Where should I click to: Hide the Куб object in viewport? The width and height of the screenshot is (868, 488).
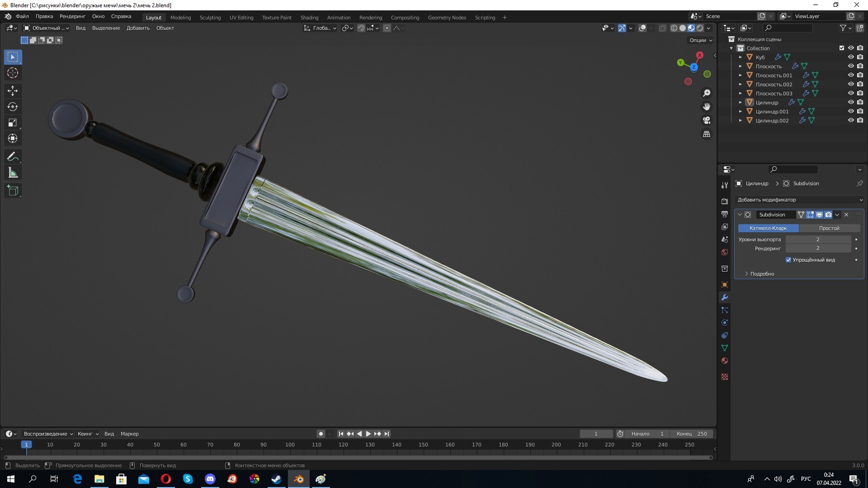(x=851, y=57)
